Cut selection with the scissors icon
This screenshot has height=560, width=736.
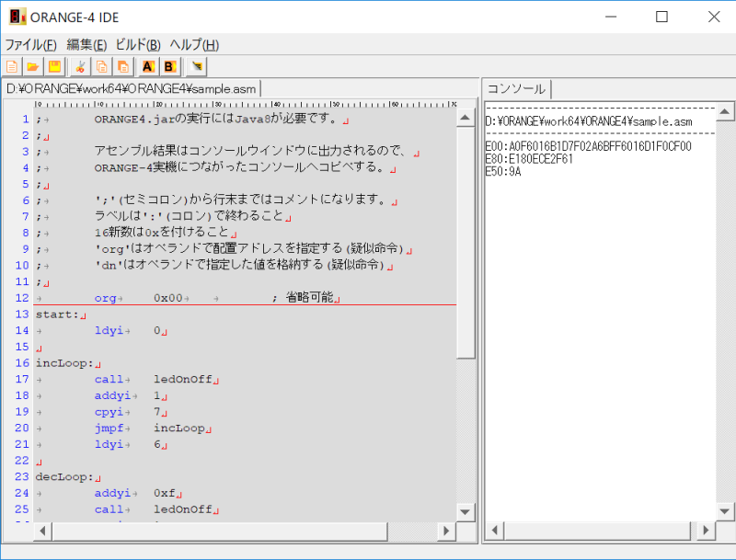click(x=80, y=66)
